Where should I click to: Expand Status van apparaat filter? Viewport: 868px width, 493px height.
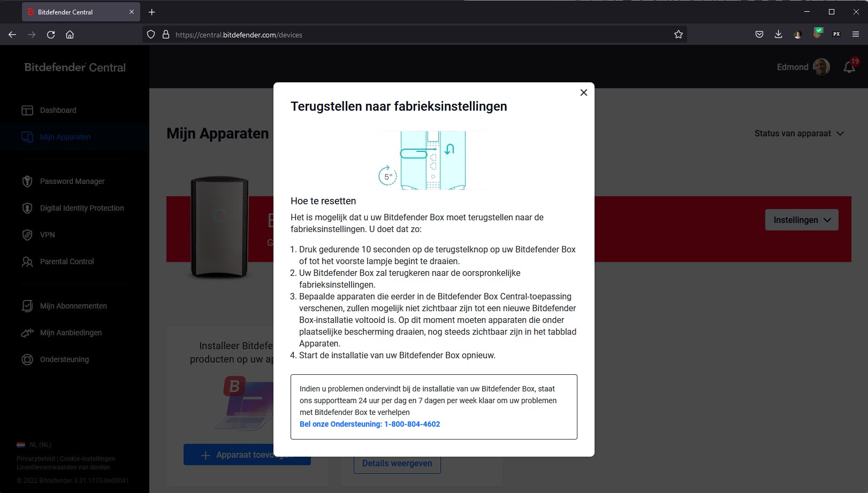pos(799,133)
